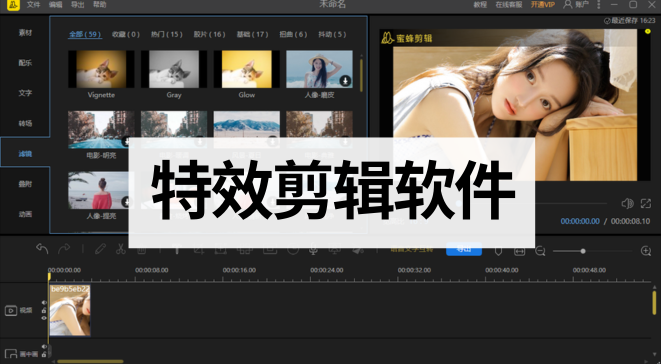Click 开通VIP to upgrade

543,5
